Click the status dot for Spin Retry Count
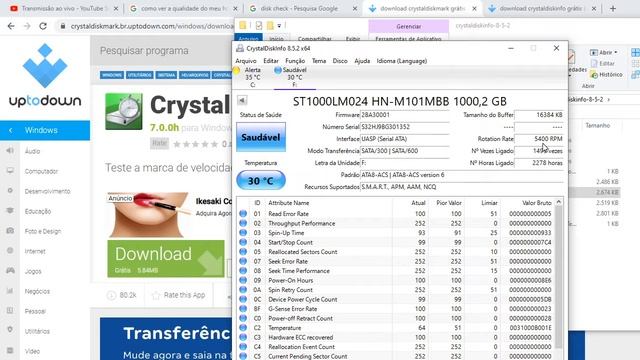 [x=243, y=290]
